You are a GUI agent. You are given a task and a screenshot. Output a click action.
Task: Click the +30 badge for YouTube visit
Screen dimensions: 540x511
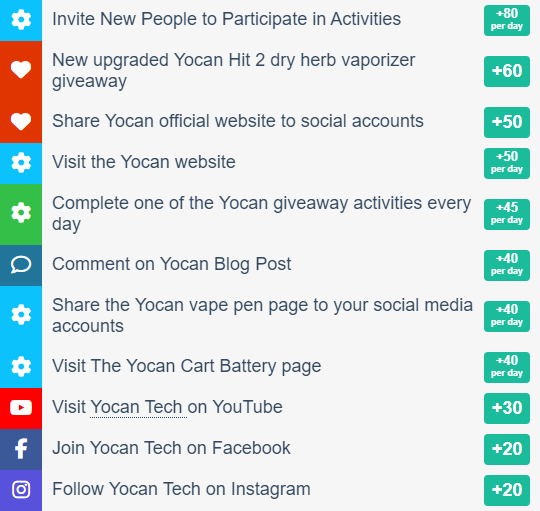507,408
